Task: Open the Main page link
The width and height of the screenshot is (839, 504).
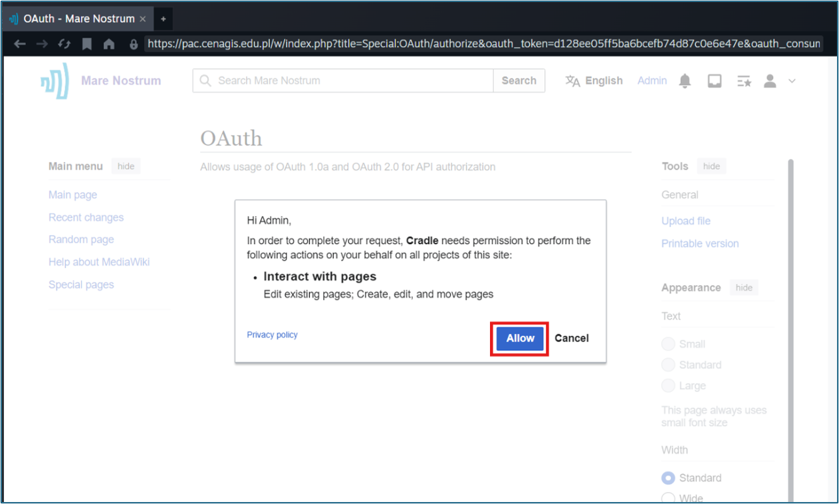Action: click(72, 195)
